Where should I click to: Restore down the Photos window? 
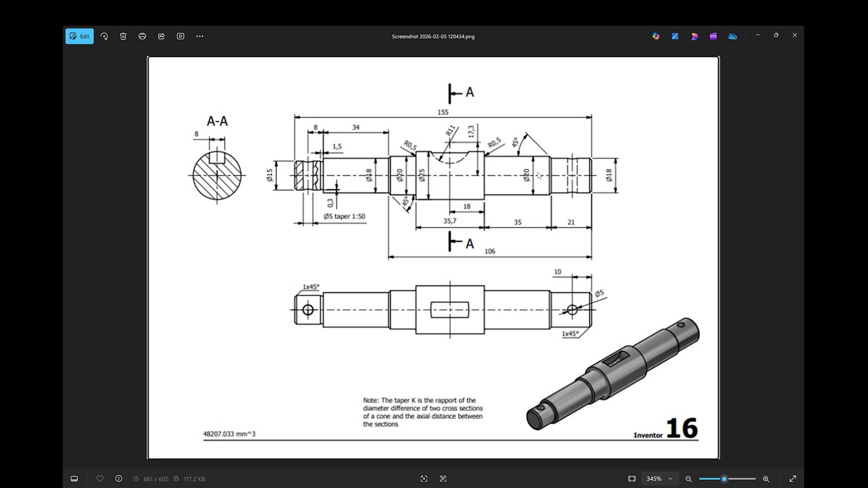click(776, 35)
